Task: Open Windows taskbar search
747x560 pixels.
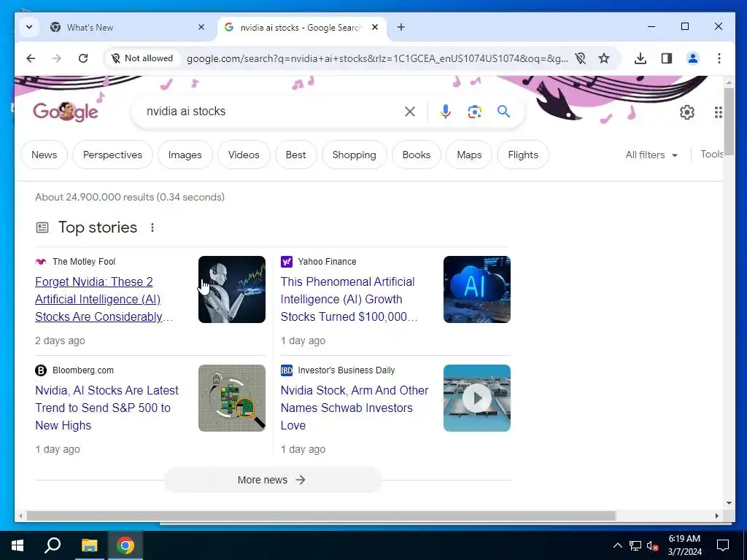Action: click(x=53, y=545)
